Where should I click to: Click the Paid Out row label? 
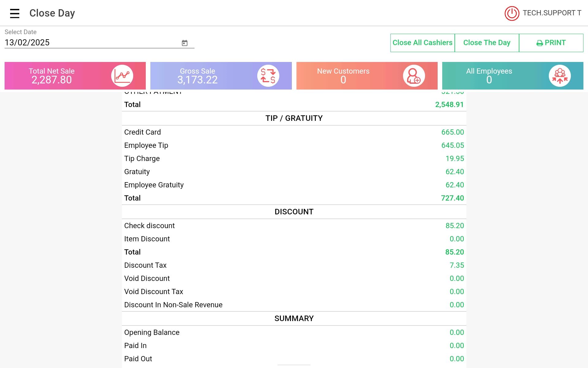coord(138,359)
